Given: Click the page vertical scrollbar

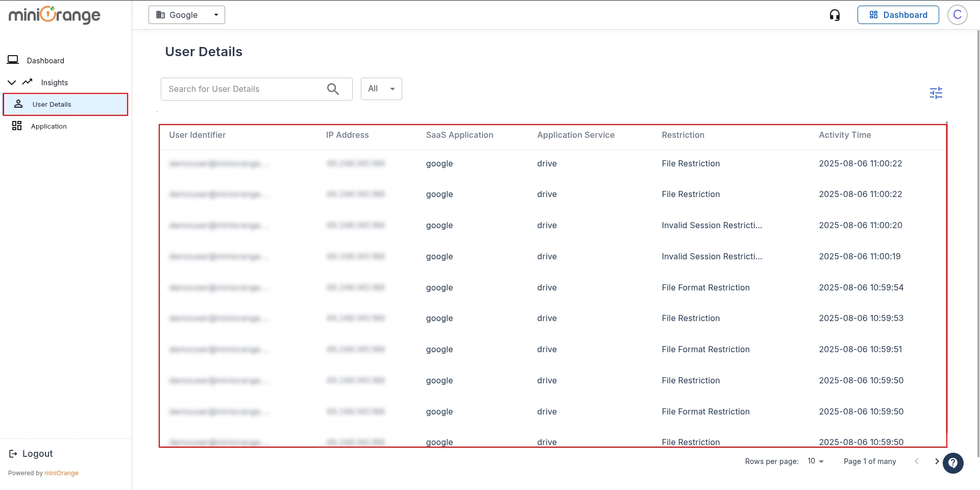Looking at the screenshot, I should click(978, 244).
